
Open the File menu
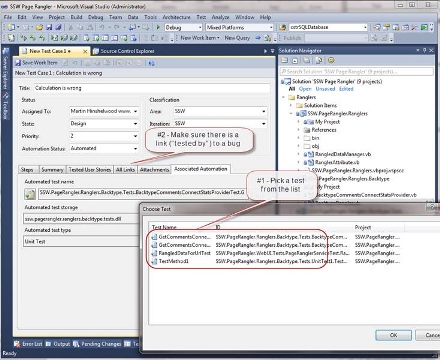(8, 17)
